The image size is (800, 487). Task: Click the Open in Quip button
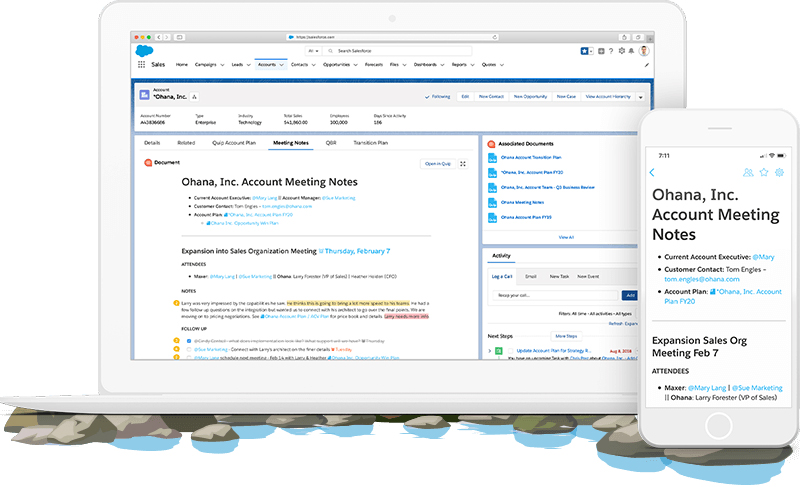click(438, 164)
